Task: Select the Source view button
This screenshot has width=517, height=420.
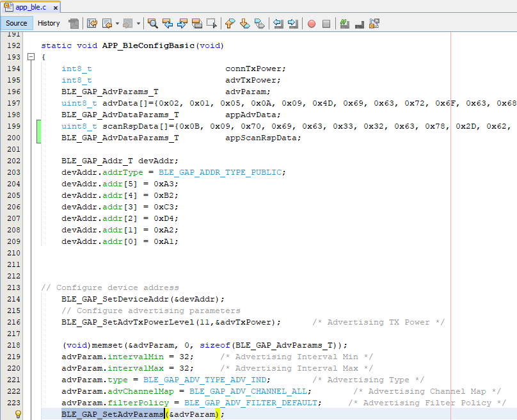Action: [17, 23]
